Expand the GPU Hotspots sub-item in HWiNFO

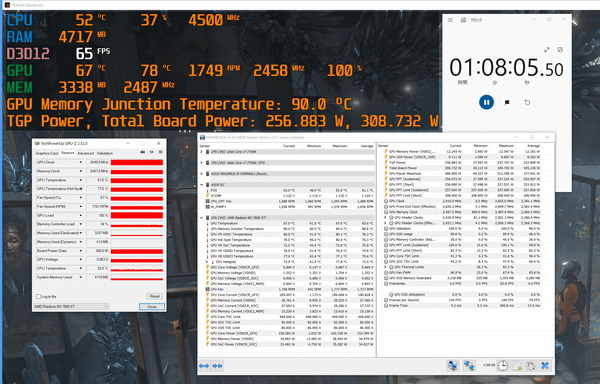(207, 262)
